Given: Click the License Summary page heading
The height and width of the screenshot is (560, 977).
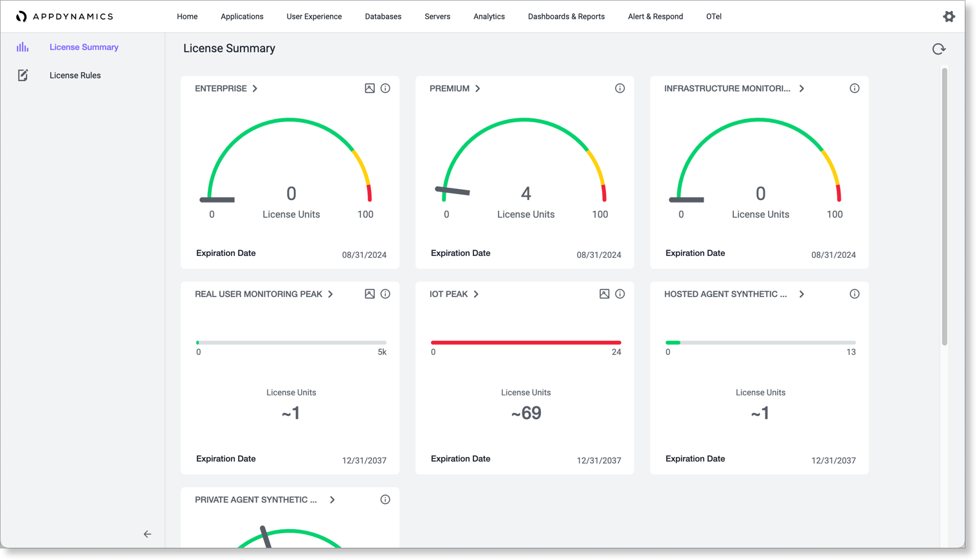Looking at the screenshot, I should point(229,48).
